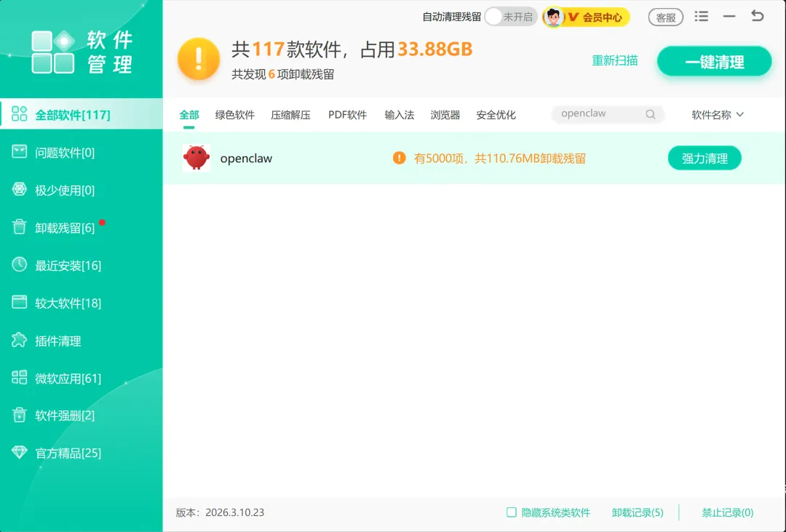The width and height of the screenshot is (786, 532).
Task: Open the 禁止记录(0) list
Action: click(x=727, y=512)
